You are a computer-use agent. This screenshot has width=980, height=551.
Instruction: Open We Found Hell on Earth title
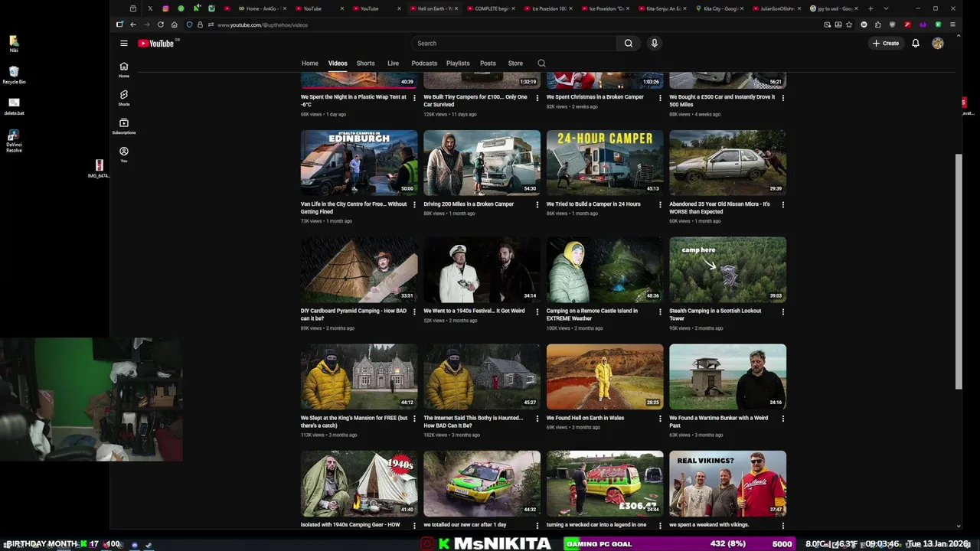click(585, 418)
